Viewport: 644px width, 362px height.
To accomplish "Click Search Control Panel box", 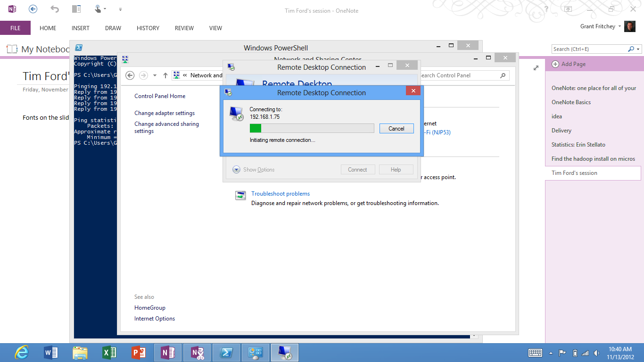I will [x=463, y=75].
